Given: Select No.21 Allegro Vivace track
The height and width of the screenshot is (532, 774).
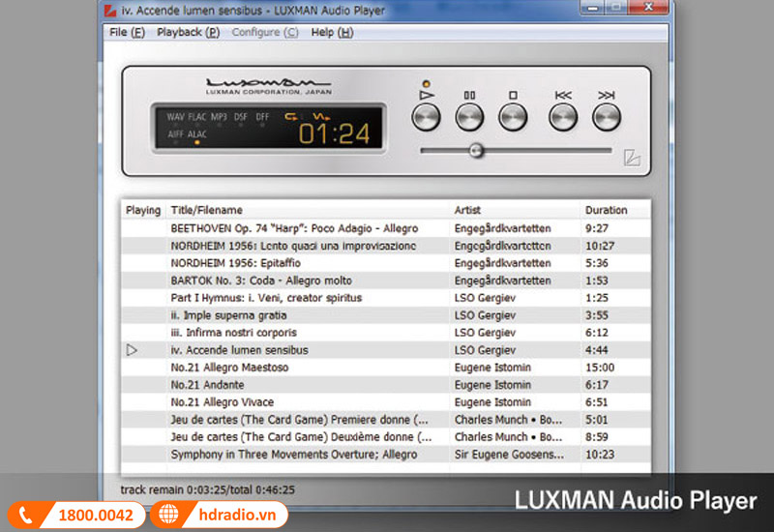Looking at the screenshot, I should (386, 402).
